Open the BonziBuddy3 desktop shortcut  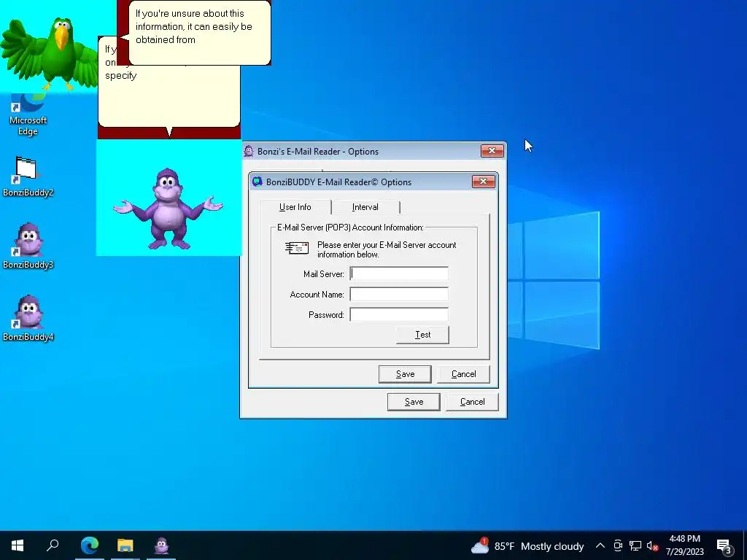pos(28,246)
